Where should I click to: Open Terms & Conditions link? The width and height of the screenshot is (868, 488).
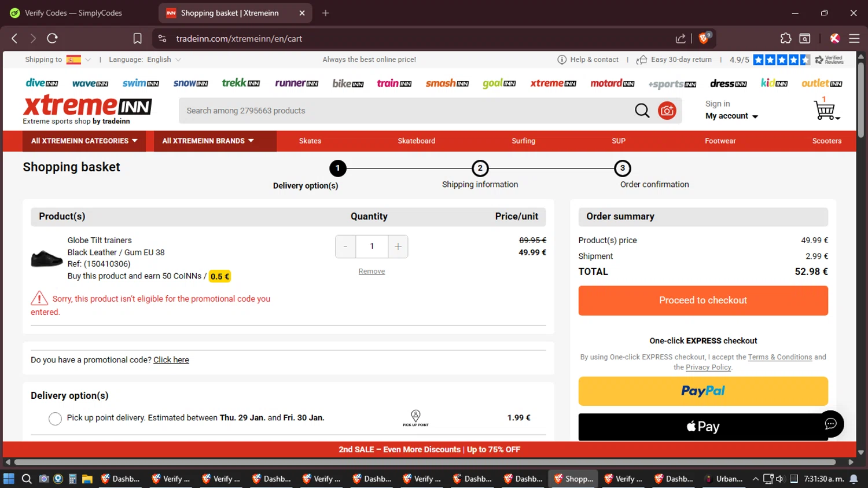pyautogui.click(x=780, y=357)
